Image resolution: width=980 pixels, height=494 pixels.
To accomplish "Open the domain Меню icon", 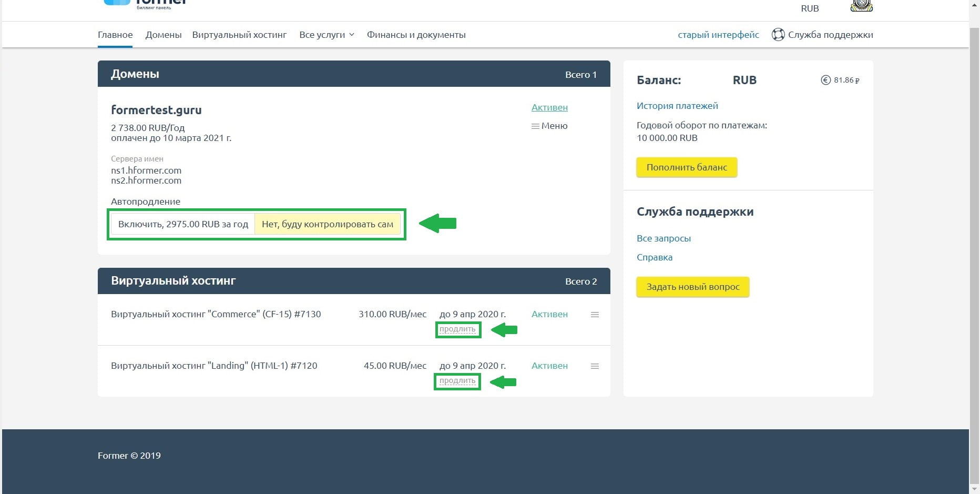I will pyautogui.click(x=535, y=126).
